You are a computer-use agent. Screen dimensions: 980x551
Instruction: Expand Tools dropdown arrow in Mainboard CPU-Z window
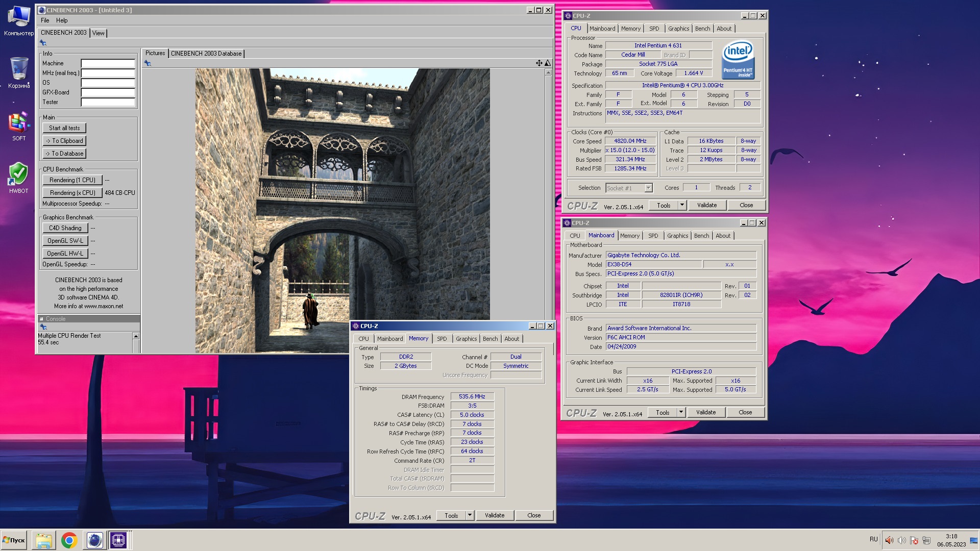pyautogui.click(x=681, y=412)
